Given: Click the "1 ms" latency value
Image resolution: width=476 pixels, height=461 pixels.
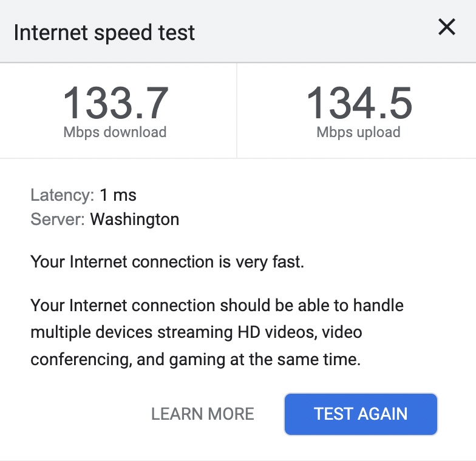Looking at the screenshot, I should (118, 195).
